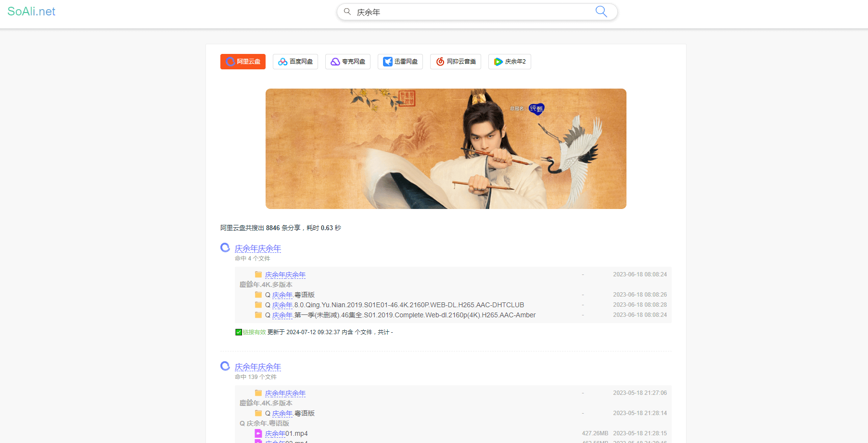Click the Aliyun icon beside the result hitting 4 files
The image size is (868, 443).
coord(225,248)
